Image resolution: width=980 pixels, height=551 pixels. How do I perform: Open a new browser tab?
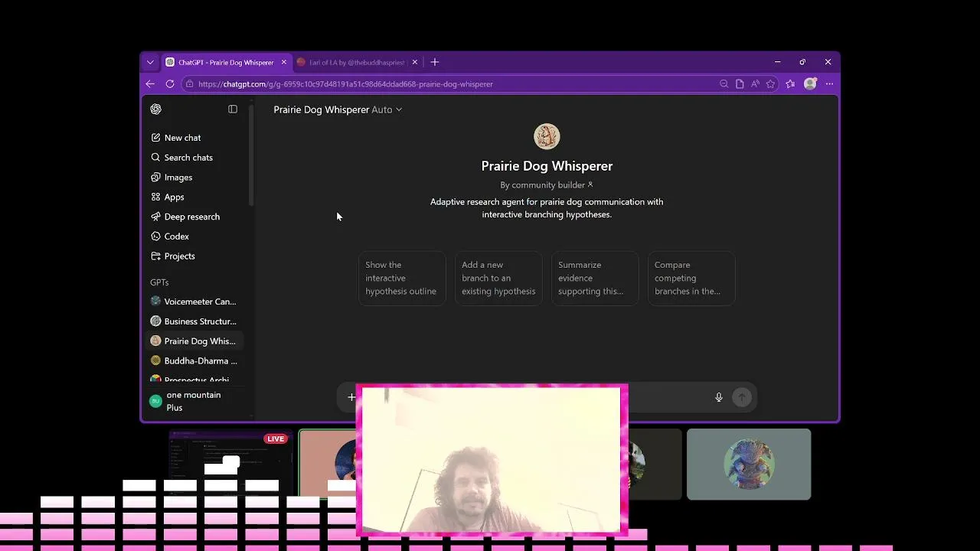point(435,63)
